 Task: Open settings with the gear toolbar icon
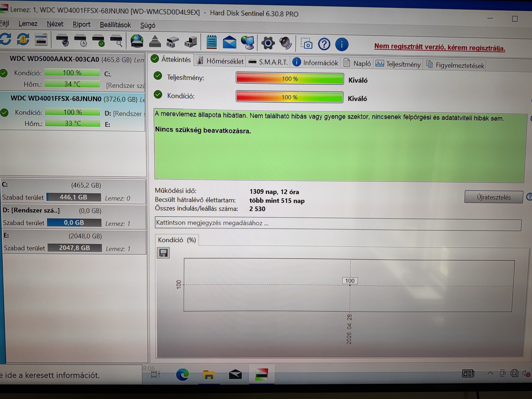point(268,43)
